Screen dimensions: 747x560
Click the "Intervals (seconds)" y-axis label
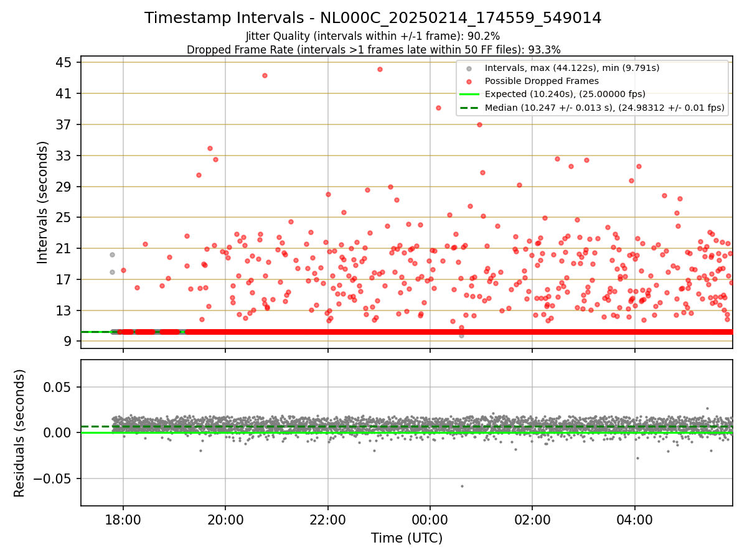43,202
